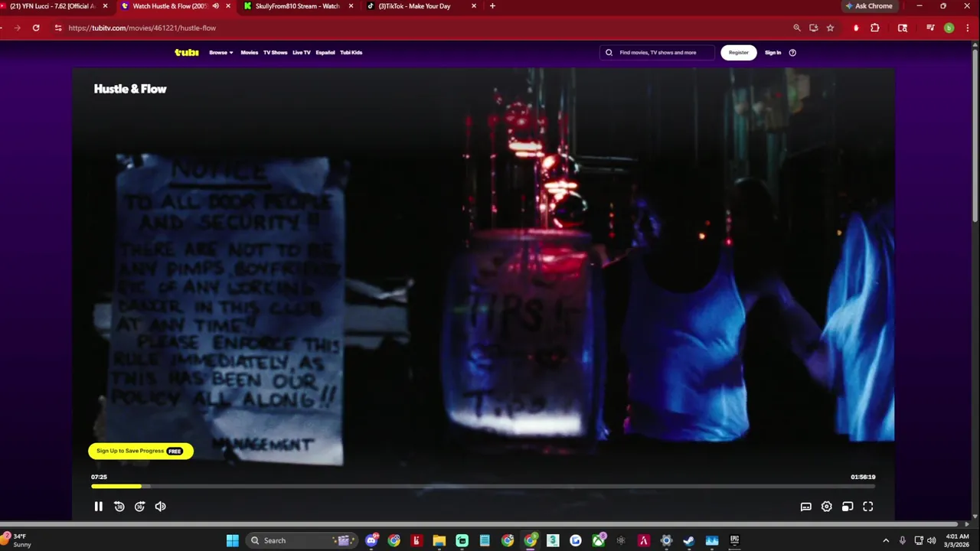The height and width of the screenshot is (551, 980).
Task: Click the tubitv.com address bar URL
Action: (x=142, y=28)
